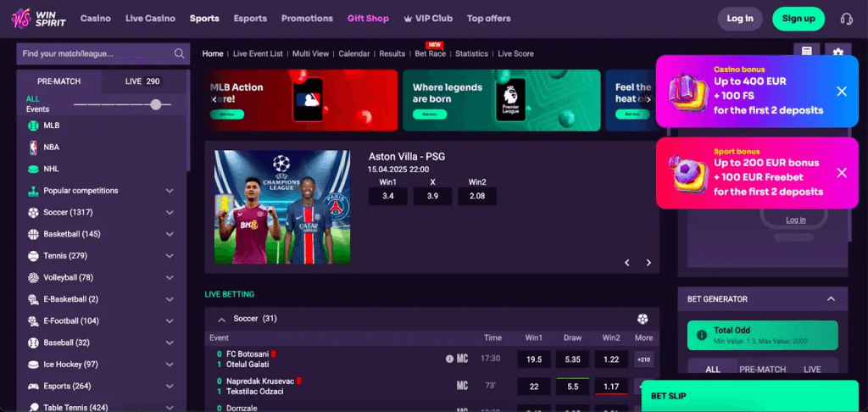The height and width of the screenshot is (412, 868).
Task: Open +210 more markets for Botosani match
Action: 644,359
